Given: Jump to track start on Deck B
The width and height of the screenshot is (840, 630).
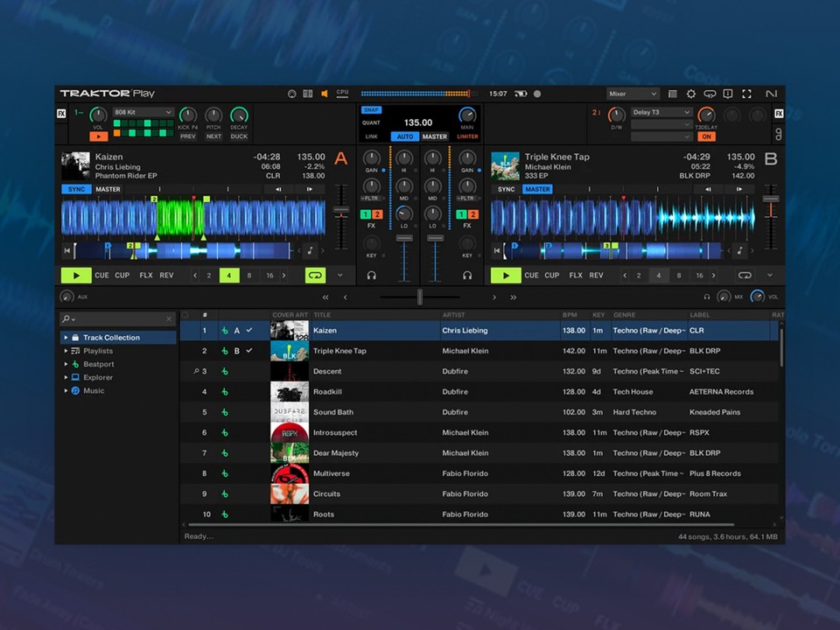Looking at the screenshot, I should [x=497, y=250].
